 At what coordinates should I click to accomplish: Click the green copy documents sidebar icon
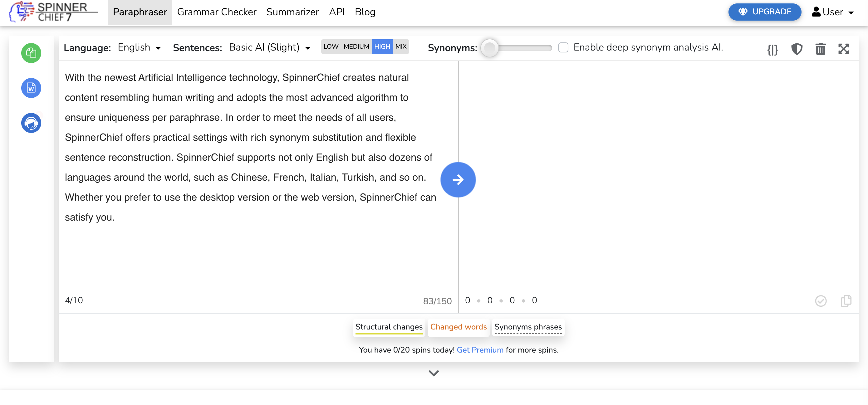click(x=31, y=53)
